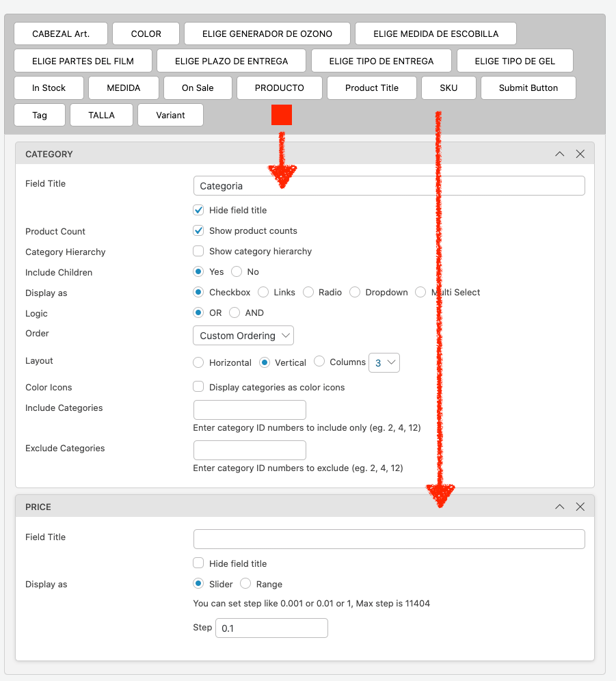Screen dimensions: 616x681
Task: Enable Display categories as color icons
Action: 198,386
